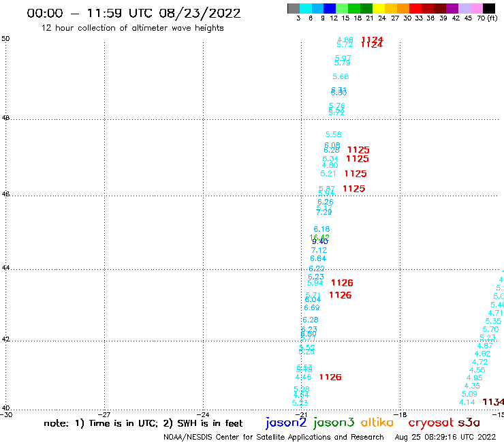Click the 5.09 wave height reading
This screenshot has height=443, width=504.
(x=469, y=394)
